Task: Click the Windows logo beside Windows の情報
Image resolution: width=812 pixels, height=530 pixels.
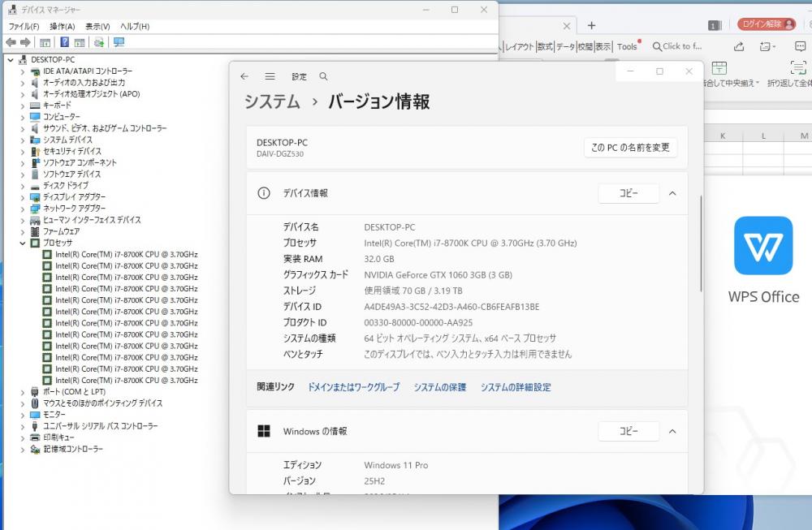Action: tap(264, 431)
